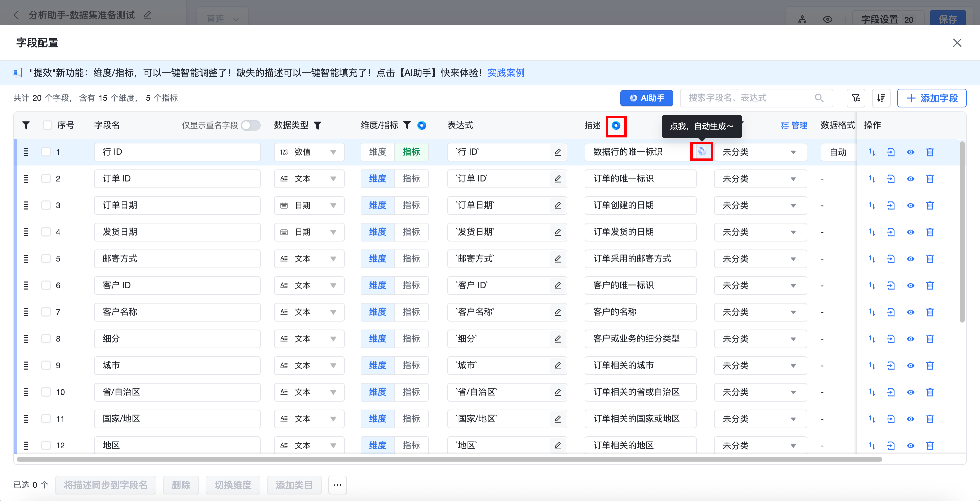Image resolution: width=980 pixels, height=501 pixels.
Task: Click the AI auto-generate icon beside 描述 header
Action: pos(616,126)
